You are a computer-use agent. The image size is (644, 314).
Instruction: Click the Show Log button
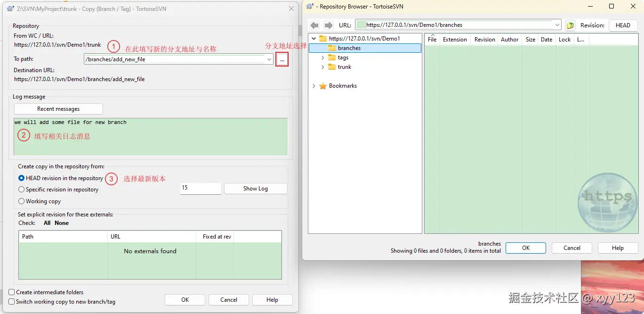pos(256,189)
